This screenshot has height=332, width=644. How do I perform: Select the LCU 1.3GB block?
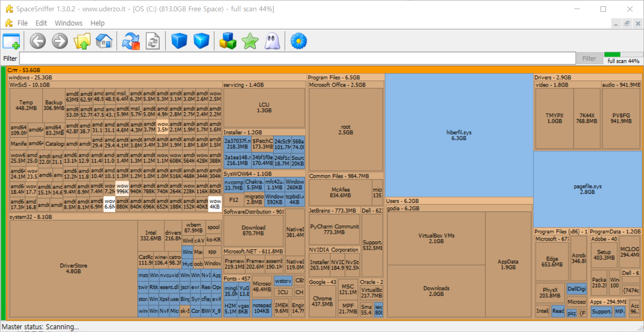pyautogui.click(x=264, y=107)
